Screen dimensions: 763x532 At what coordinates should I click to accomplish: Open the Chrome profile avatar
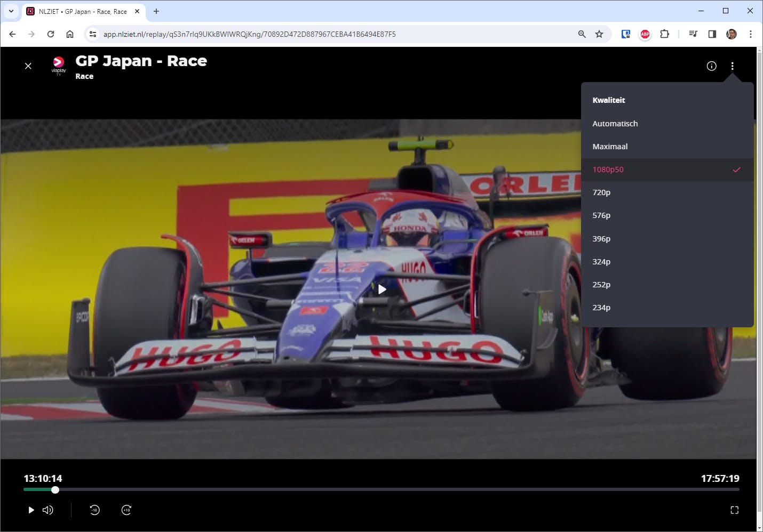coord(732,34)
